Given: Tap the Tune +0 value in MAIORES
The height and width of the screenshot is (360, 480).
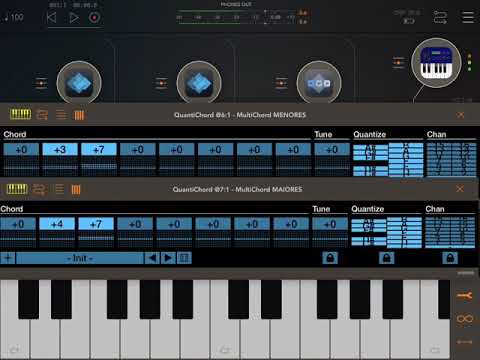Looking at the screenshot, I should 330,224.
